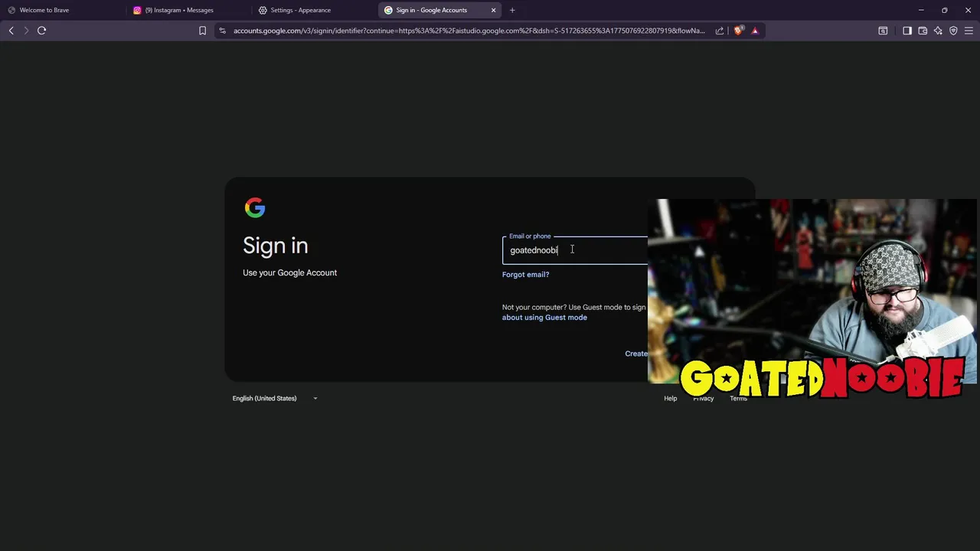Toggle the browser sidebar panel

[907, 31]
